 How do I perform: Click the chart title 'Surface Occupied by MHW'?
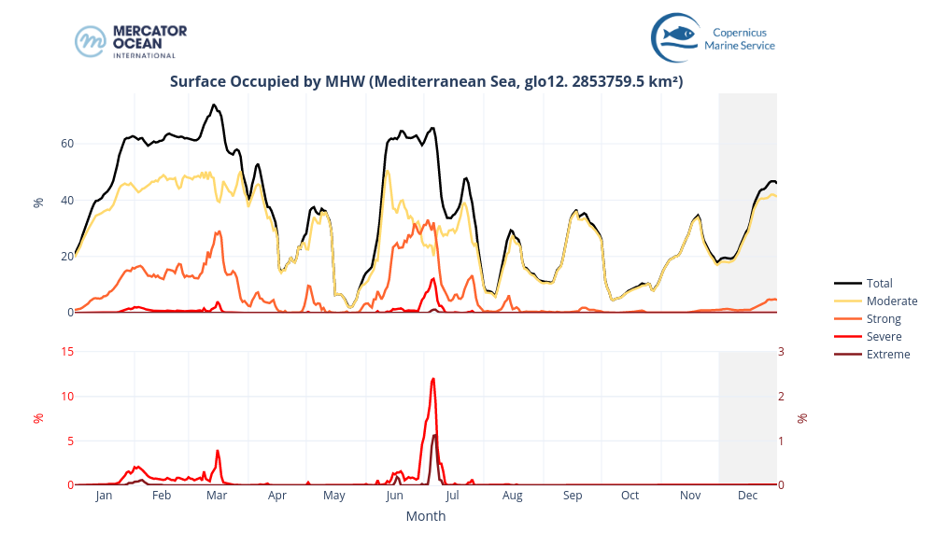[426, 81]
